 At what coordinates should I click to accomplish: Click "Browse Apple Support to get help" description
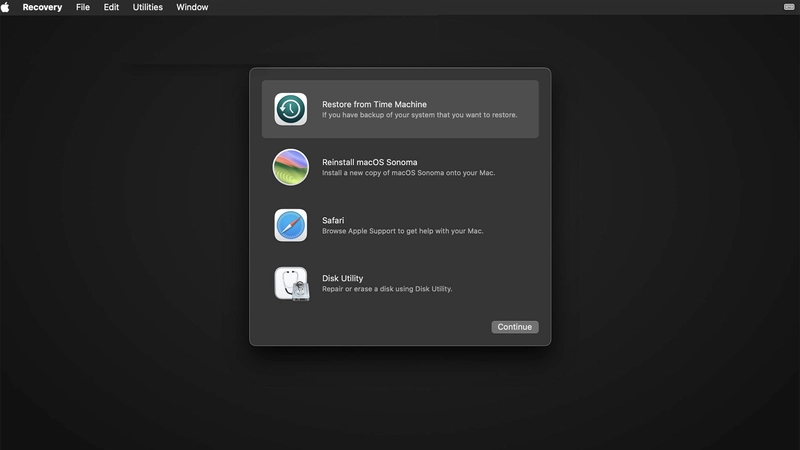(x=403, y=231)
